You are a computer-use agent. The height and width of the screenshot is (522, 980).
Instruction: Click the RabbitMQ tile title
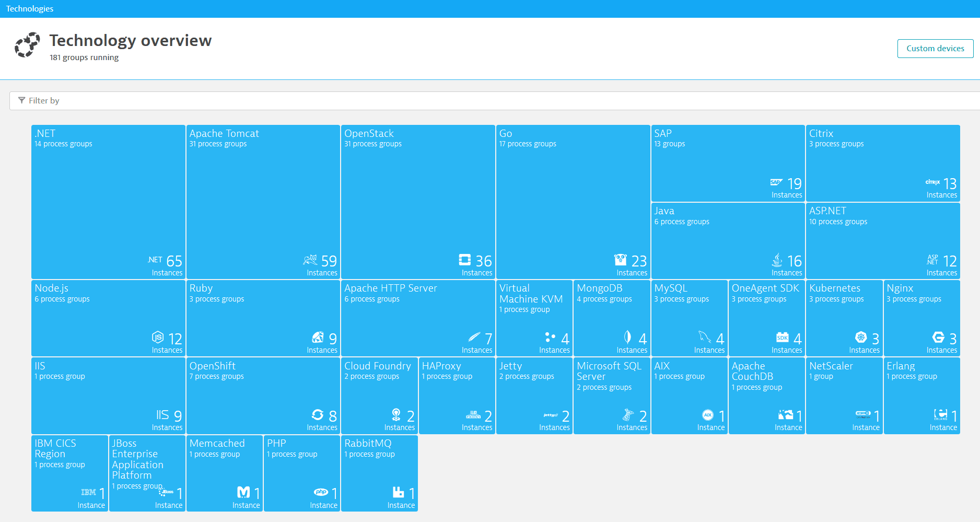[368, 443]
